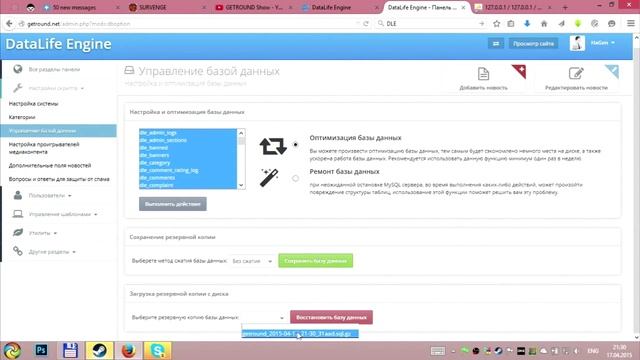The height and width of the screenshot is (360, 640).
Task: Click the Users person icon in sidebar
Action: (18, 195)
